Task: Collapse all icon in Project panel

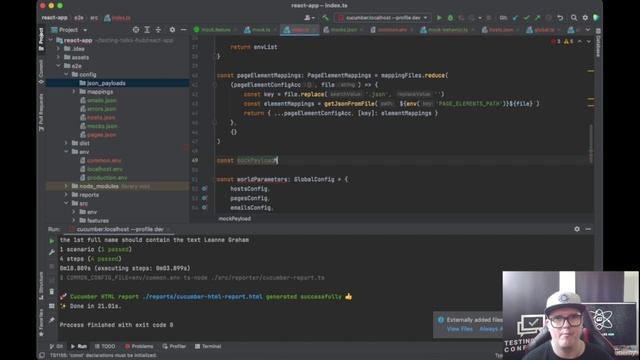Action: point(158,30)
